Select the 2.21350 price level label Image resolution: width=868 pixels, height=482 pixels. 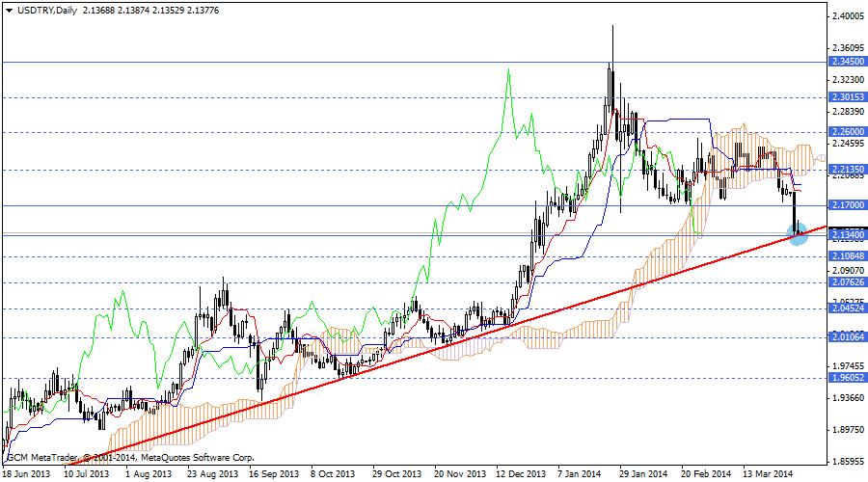click(848, 170)
